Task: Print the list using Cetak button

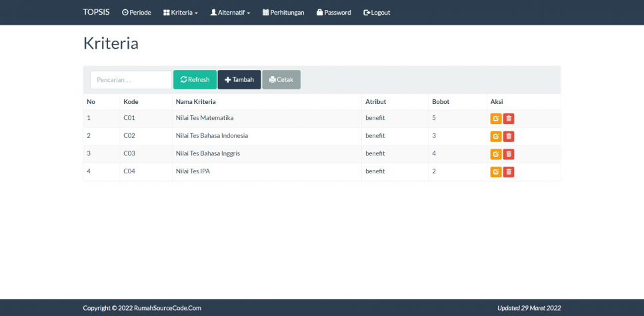Action: click(281, 80)
